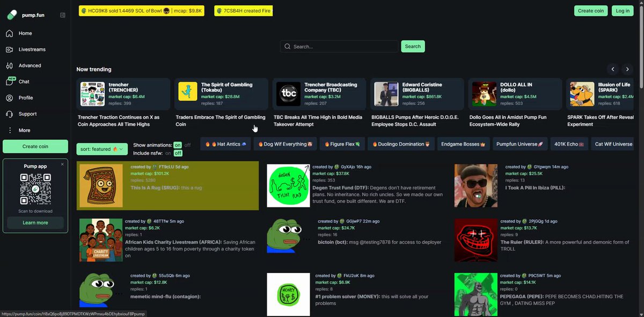The width and height of the screenshot is (644, 317).
Task: Select the Hat Antics tag
Action: pos(225,144)
